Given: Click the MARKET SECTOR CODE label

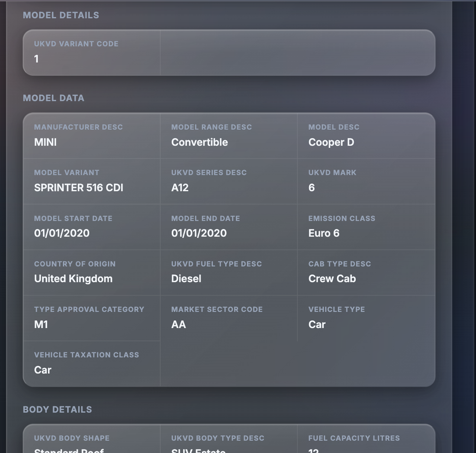Looking at the screenshot, I should tap(217, 310).
